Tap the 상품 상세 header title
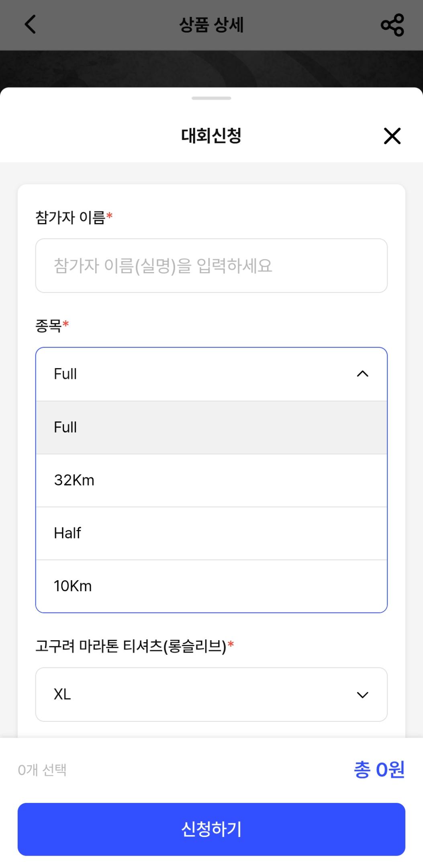423x868 pixels. click(x=211, y=25)
